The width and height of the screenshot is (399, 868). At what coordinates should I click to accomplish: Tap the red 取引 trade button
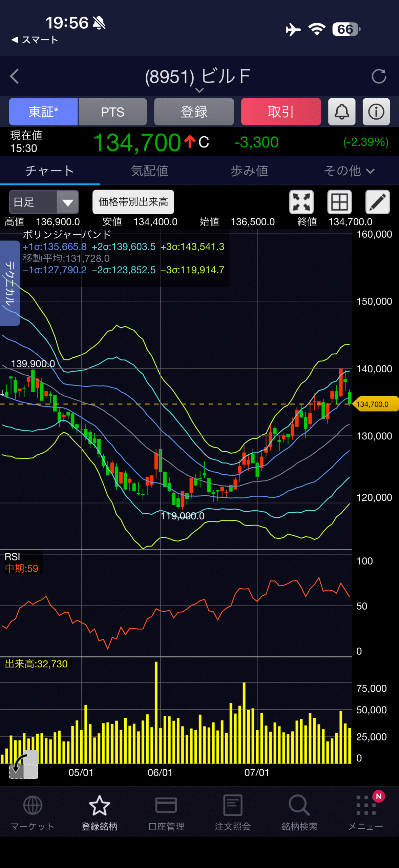[x=281, y=112]
